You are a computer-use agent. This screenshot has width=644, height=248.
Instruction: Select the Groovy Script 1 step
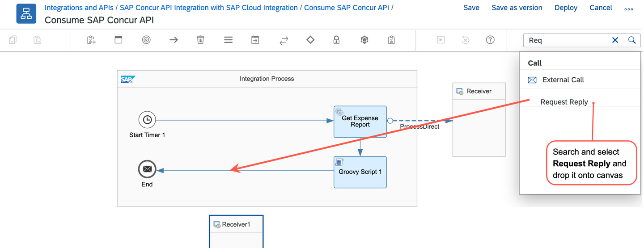tap(360, 172)
